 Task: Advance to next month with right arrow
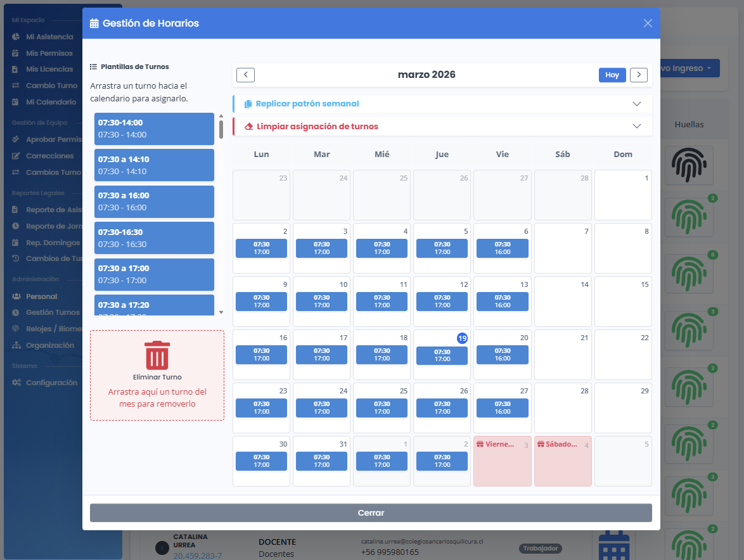coord(638,75)
